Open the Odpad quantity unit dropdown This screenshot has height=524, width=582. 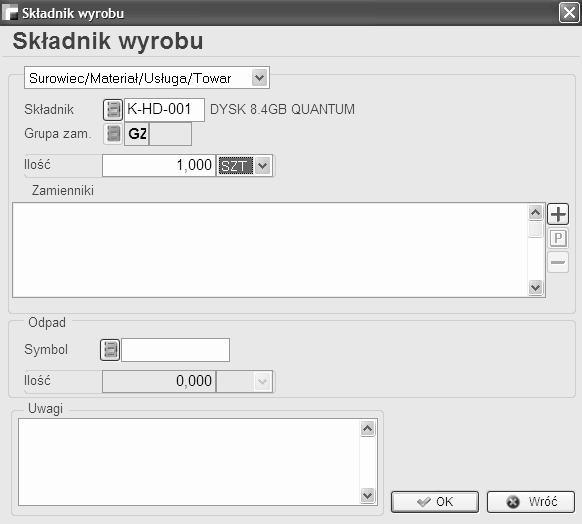(263, 381)
